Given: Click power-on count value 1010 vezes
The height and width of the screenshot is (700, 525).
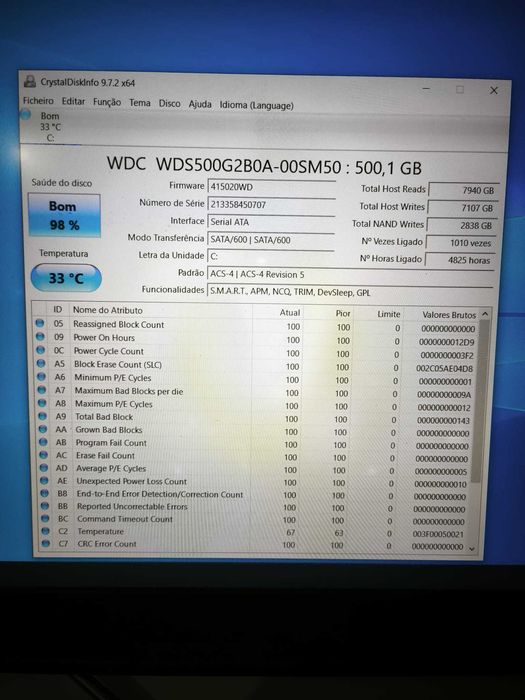Looking at the screenshot, I should [461, 243].
